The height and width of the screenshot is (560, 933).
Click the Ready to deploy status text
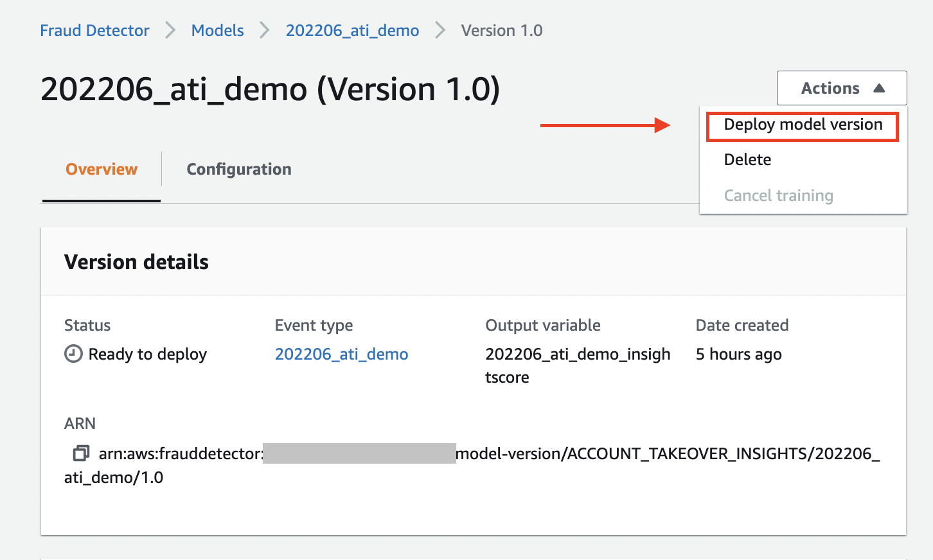tap(148, 354)
